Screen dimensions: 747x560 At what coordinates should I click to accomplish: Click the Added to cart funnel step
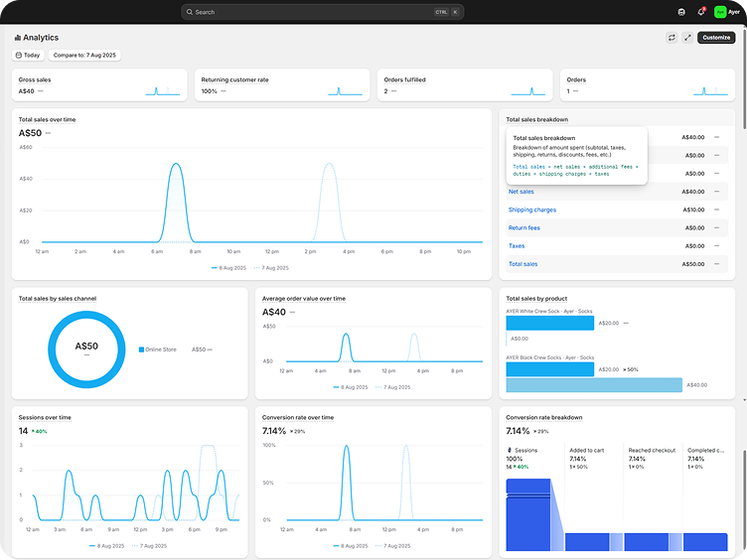click(586, 450)
